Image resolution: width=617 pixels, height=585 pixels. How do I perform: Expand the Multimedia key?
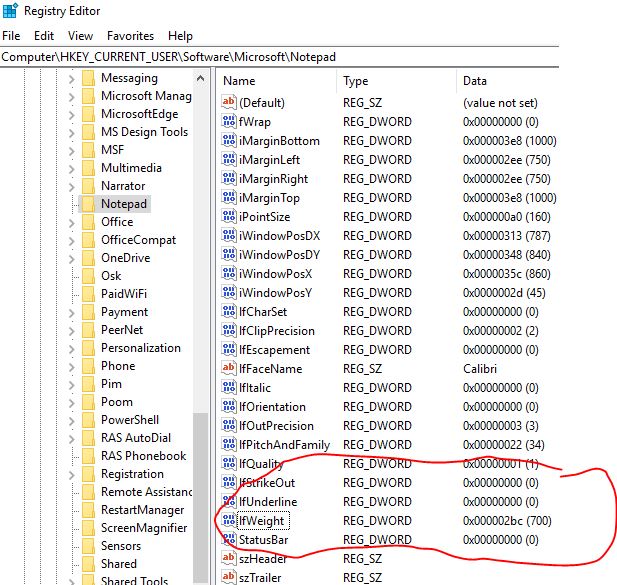click(71, 168)
